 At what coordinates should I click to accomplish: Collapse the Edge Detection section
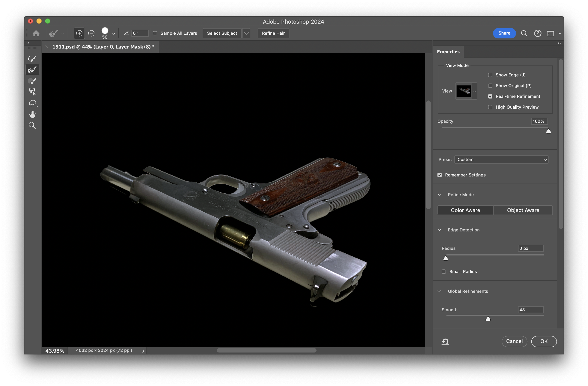(439, 230)
